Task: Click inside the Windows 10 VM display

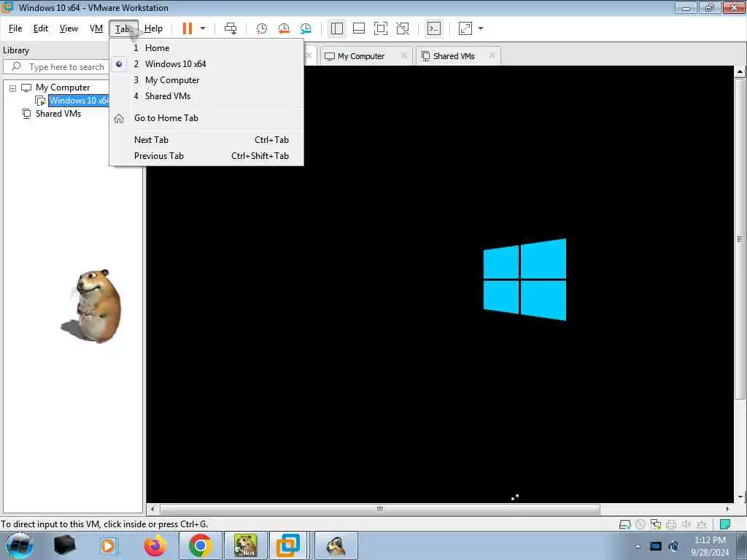Action: [440, 284]
